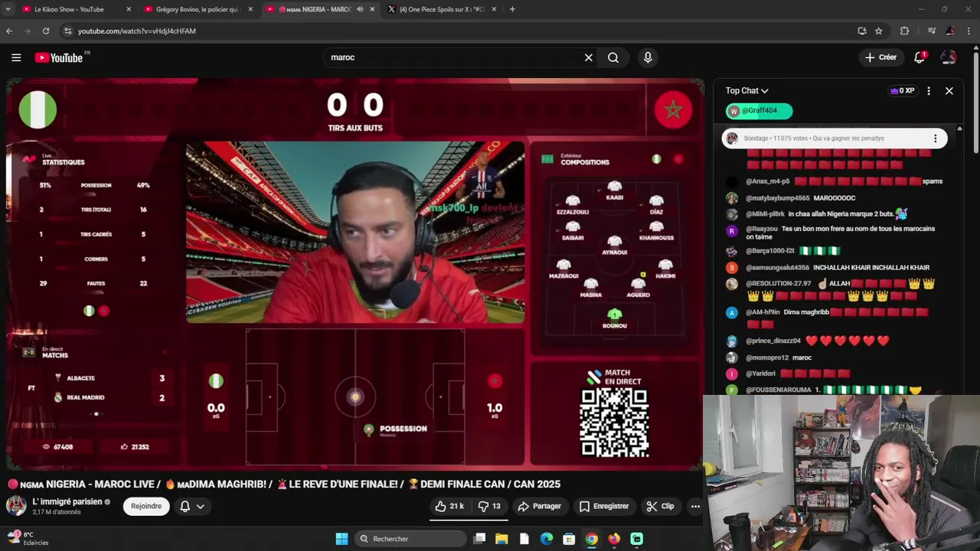Click the Rejoindre membership button
Viewport: 980px width, 551px height.
tap(146, 506)
